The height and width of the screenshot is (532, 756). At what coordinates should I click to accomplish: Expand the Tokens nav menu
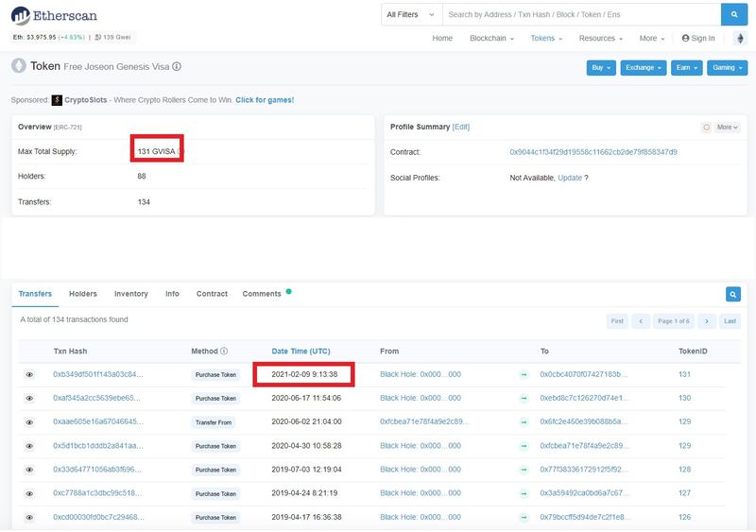546,38
